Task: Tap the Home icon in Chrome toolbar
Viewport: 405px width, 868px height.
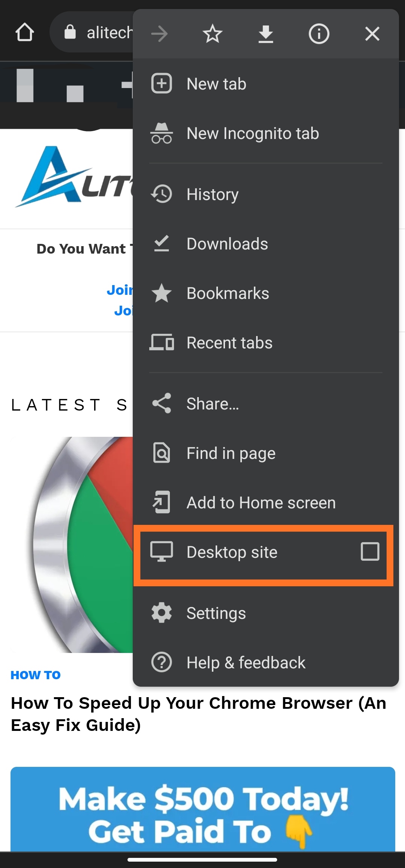Action: pos(25,32)
